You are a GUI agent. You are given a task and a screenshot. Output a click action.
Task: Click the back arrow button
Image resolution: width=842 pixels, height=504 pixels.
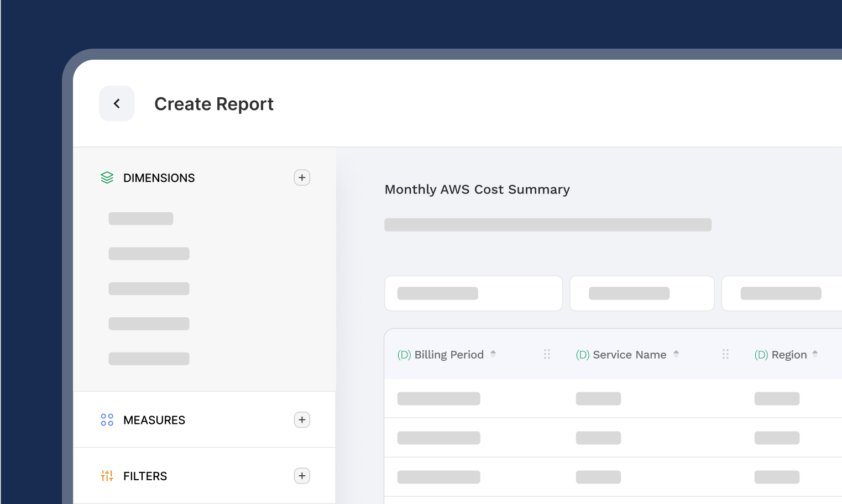117,103
